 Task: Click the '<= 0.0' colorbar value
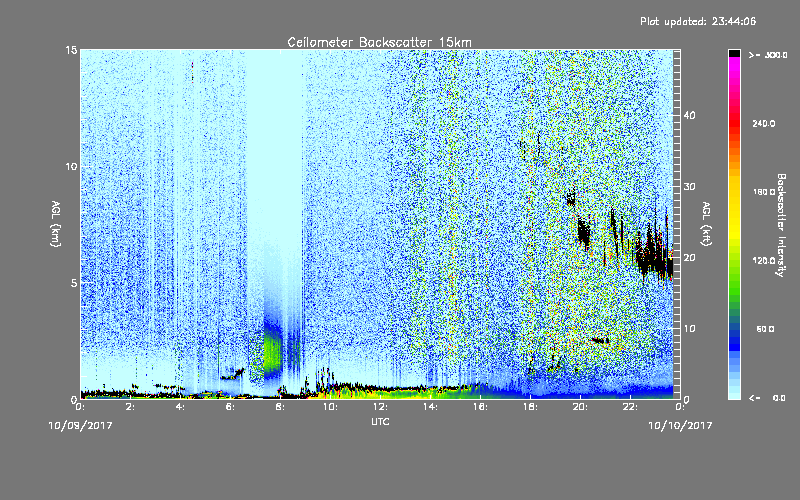[x=767, y=397]
